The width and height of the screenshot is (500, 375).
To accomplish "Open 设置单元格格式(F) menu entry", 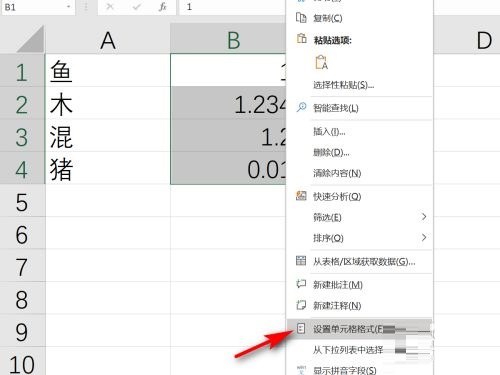I will point(360,329).
